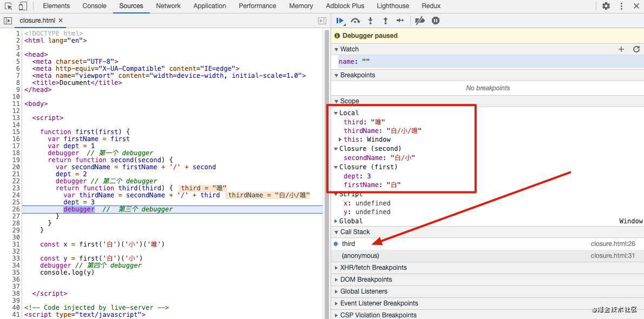Image resolution: width=644 pixels, height=319 pixels.
Task: Expand CSP Violation Breakpoints section
Action: click(337, 315)
